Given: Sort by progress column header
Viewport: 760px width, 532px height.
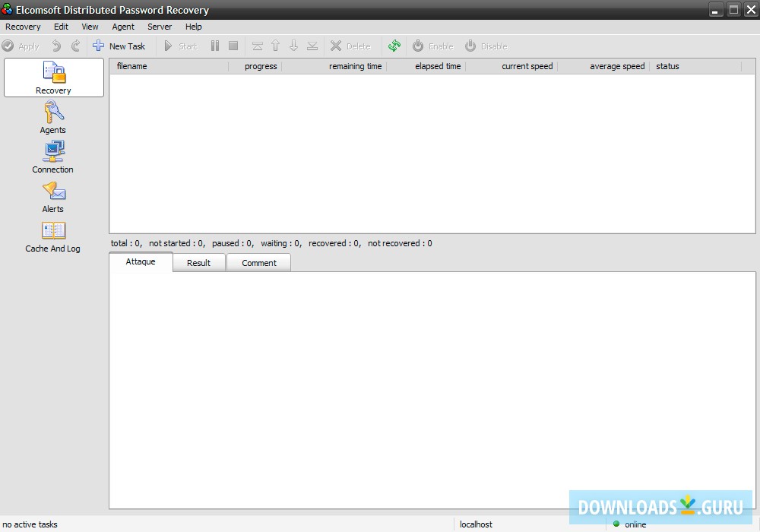Looking at the screenshot, I should pos(255,66).
